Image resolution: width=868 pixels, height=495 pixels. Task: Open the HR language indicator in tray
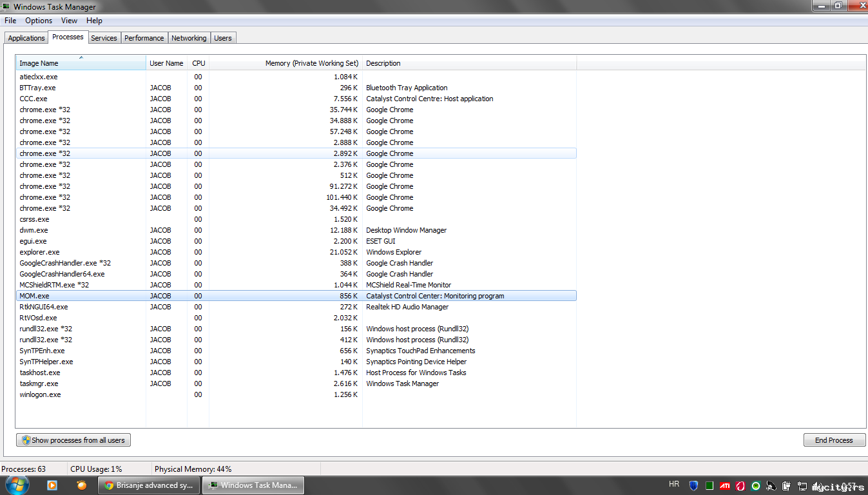coord(674,484)
